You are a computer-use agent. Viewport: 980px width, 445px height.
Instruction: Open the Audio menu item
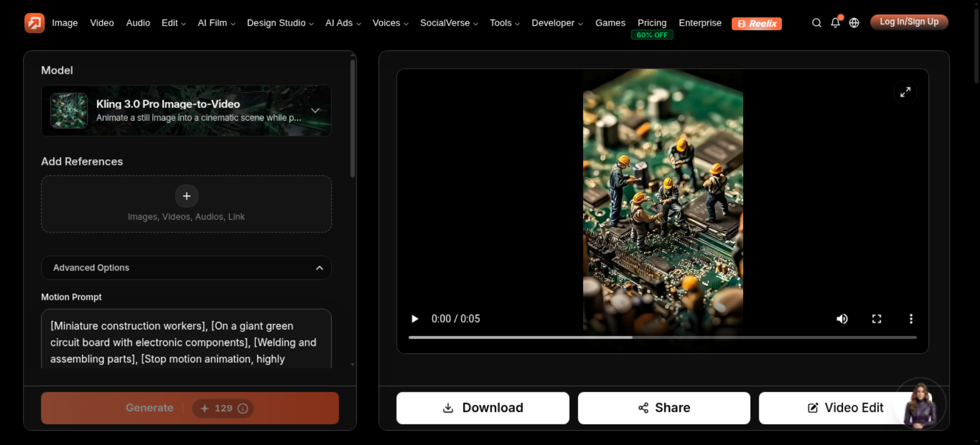point(138,23)
